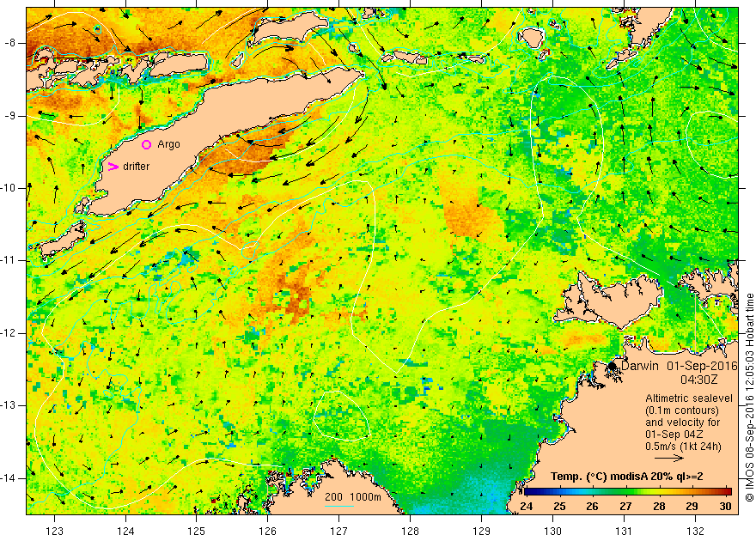Click latitude axis label '-12'

(9, 333)
